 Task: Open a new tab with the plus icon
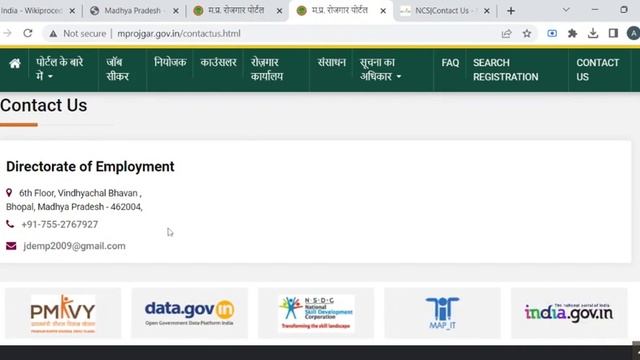[511, 11]
